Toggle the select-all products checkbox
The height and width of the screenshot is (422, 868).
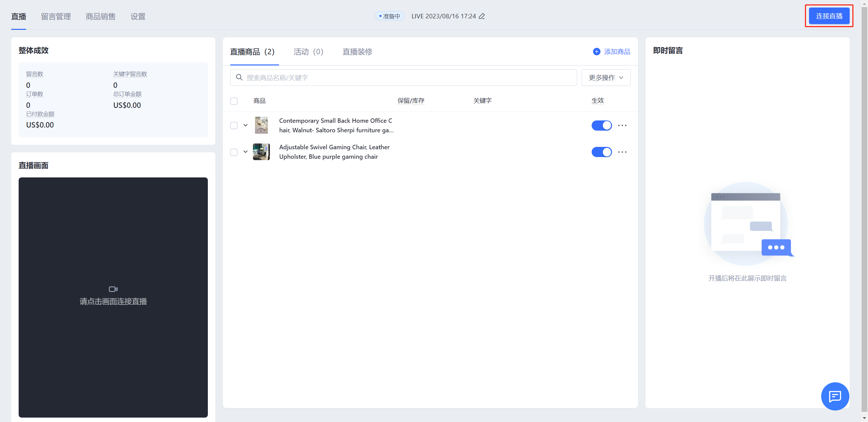(234, 101)
